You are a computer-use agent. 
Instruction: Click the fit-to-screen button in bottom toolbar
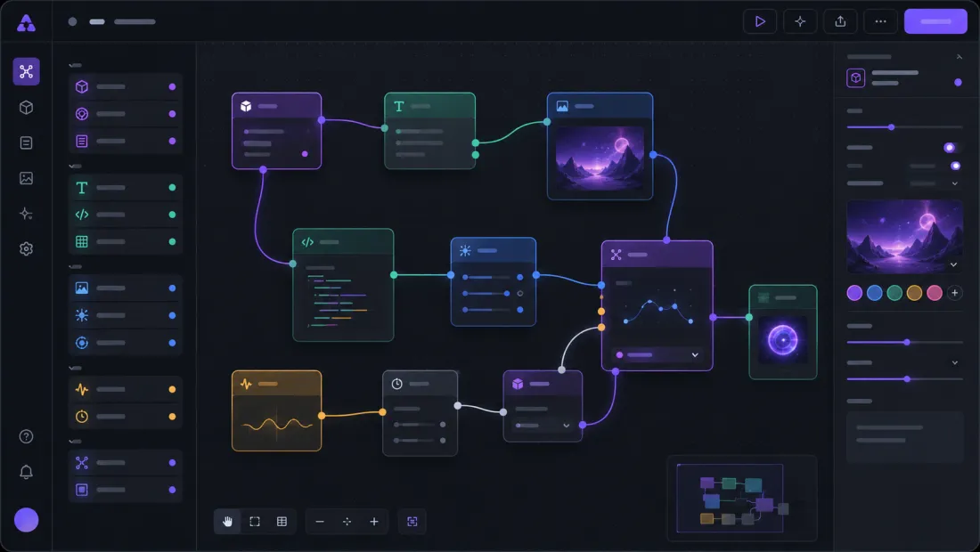(x=412, y=522)
